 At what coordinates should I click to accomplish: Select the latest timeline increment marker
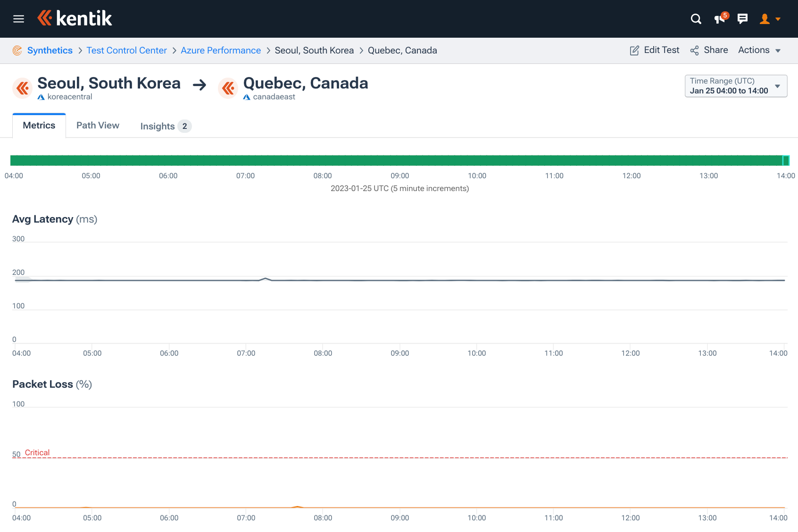(786, 160)
